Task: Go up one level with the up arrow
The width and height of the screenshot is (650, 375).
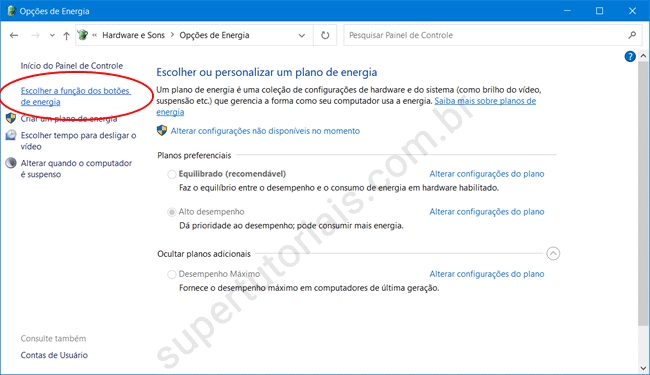Action: pos(66,36)
